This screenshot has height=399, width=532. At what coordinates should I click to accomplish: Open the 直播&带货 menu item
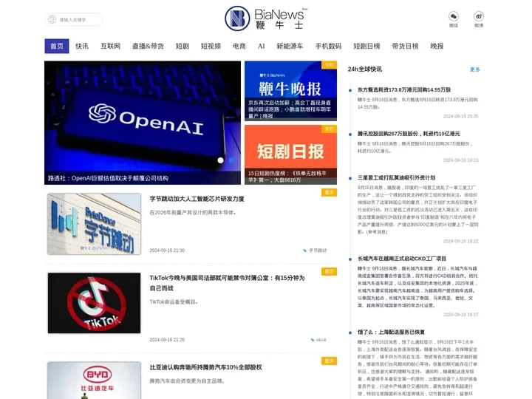[x=148, y=46]
